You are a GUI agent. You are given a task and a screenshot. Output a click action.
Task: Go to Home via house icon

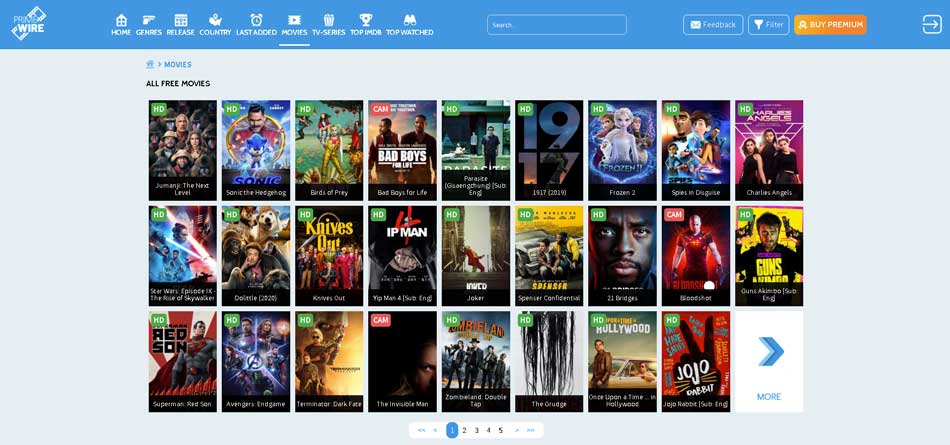(x=121, y=25)
